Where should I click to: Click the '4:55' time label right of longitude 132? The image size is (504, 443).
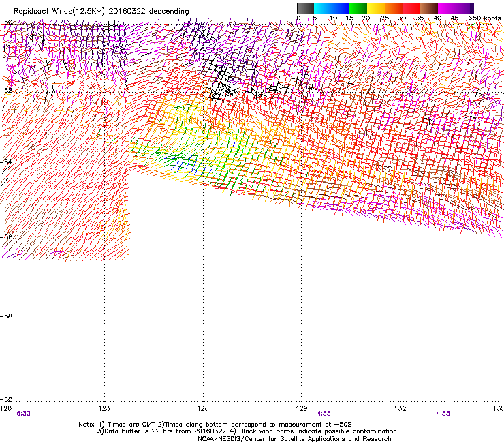coord(443,414)
